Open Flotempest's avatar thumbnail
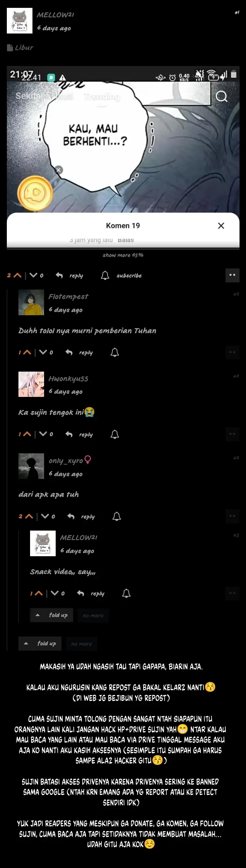246x868 pixels. coord(31,303)
